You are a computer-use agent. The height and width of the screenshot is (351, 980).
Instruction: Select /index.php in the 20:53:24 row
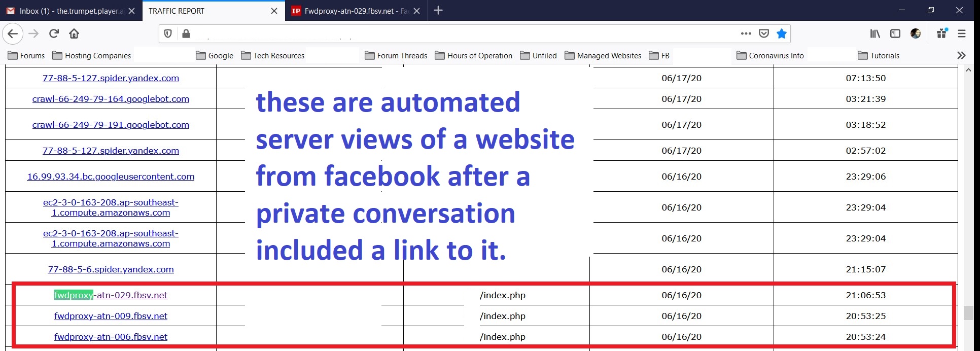503,337
